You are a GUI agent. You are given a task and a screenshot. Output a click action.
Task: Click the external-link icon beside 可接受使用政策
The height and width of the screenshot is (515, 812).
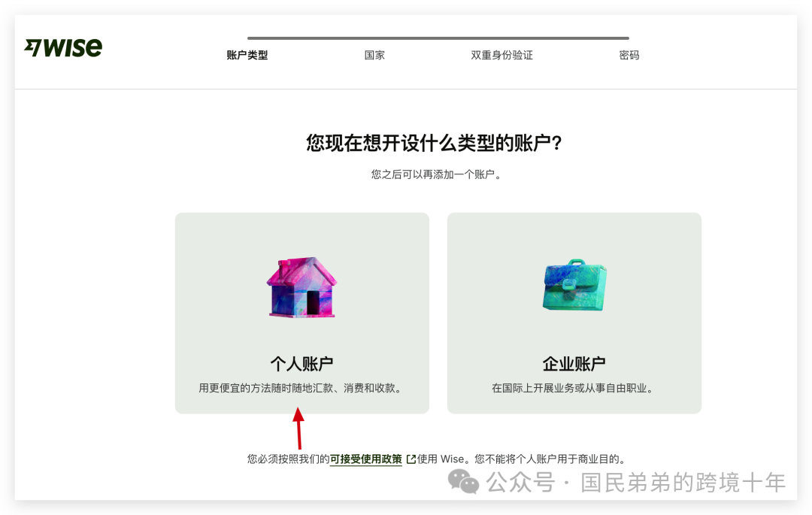411,458
